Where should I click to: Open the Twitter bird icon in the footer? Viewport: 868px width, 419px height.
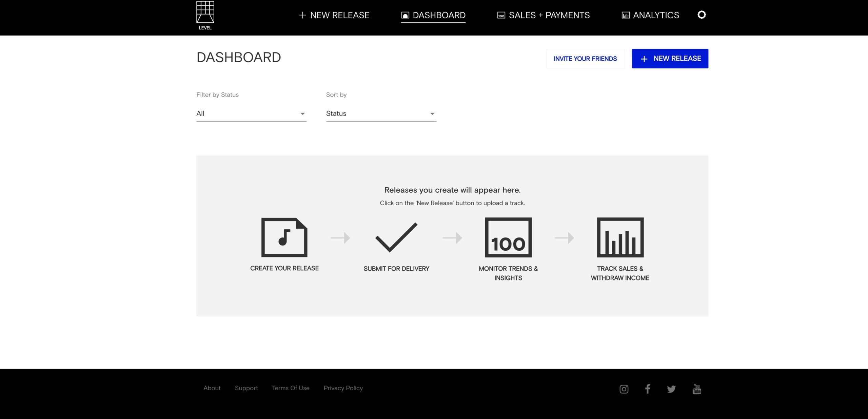point(671,389)
